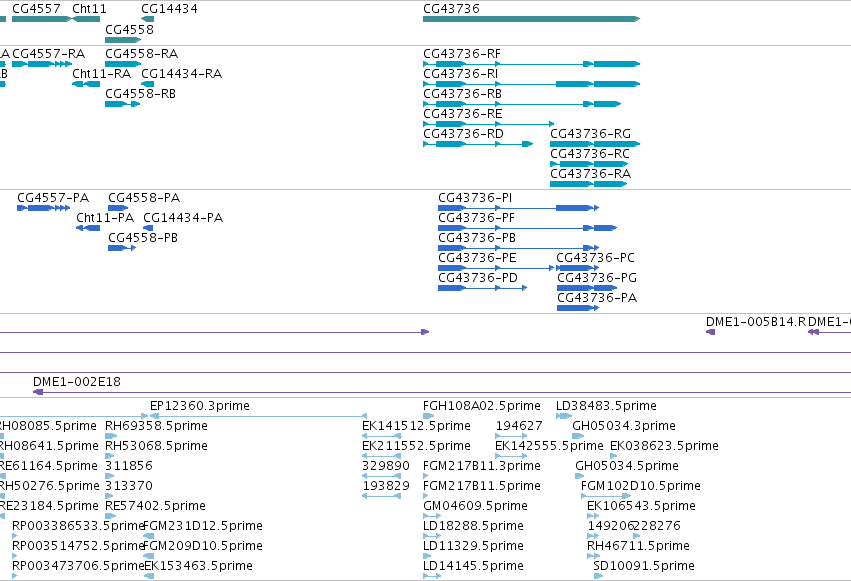Click transcript CG43736-RB label
This screenshot has width=851, height=581.
point(462,94)
